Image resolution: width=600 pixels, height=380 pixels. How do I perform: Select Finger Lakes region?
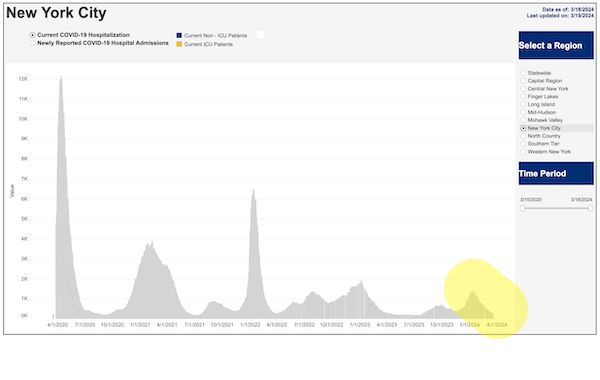coord(523,96)
